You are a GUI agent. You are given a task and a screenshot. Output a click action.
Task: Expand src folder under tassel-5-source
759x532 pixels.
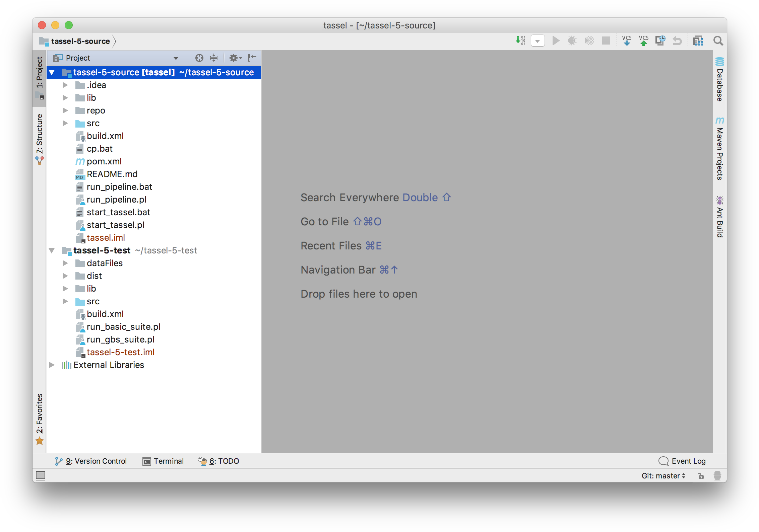(65, 123)
